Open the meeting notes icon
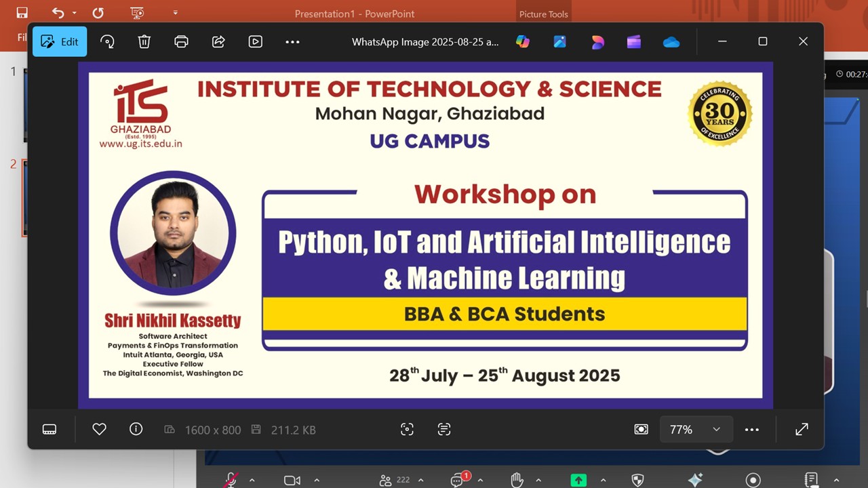 [811, 480]
